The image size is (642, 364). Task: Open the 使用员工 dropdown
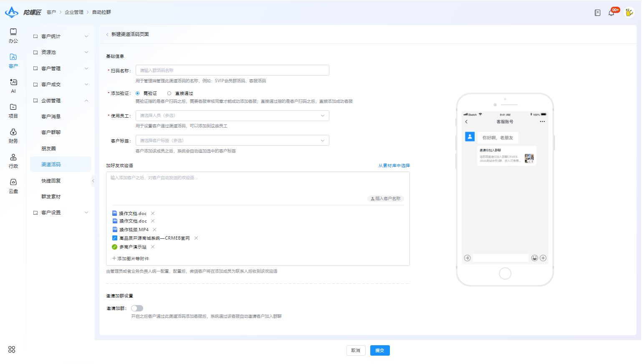232,116
